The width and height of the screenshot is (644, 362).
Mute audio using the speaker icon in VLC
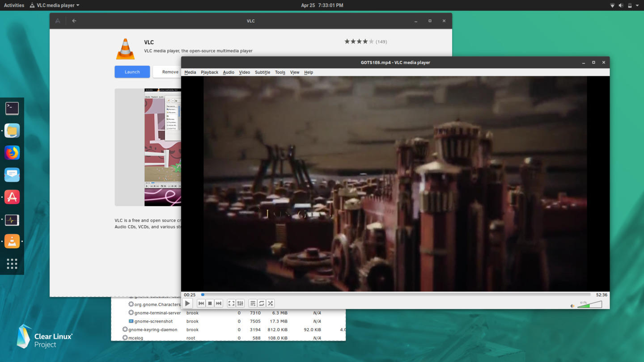(572, 306)
